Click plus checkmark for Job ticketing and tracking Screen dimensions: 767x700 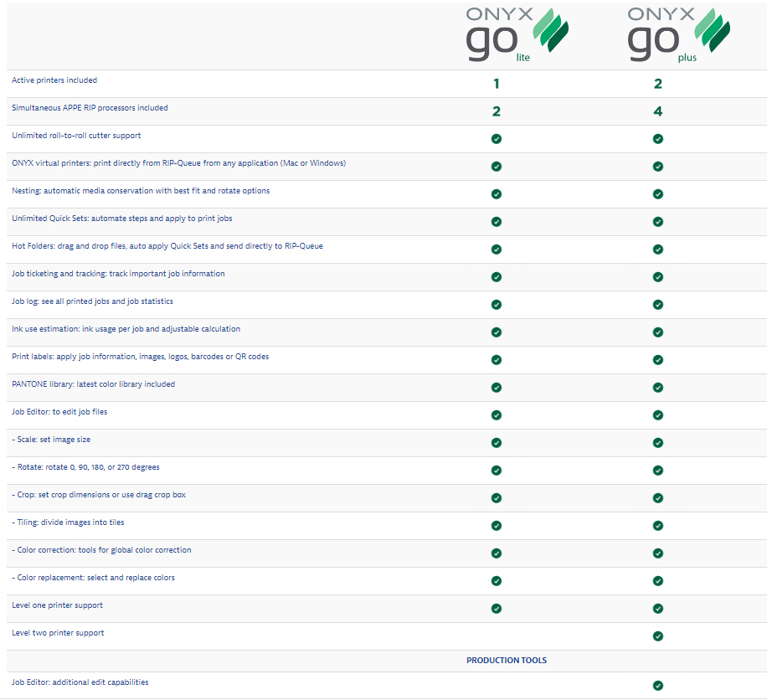click(658, 277)
